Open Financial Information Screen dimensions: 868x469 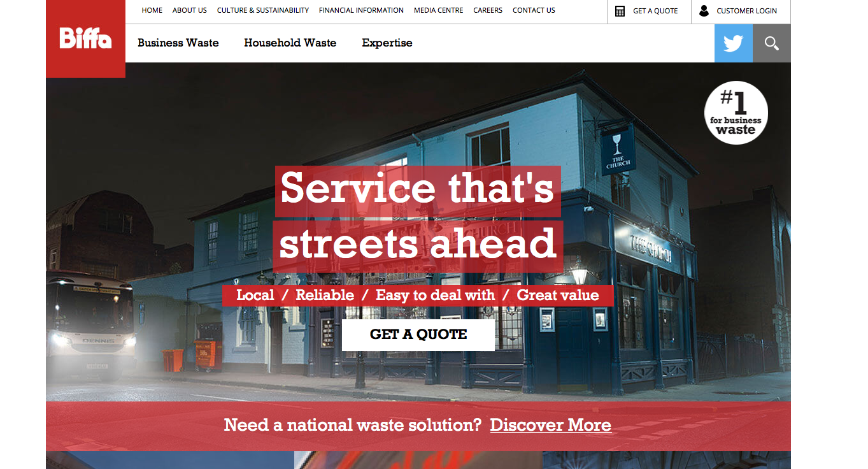(361, 10)
